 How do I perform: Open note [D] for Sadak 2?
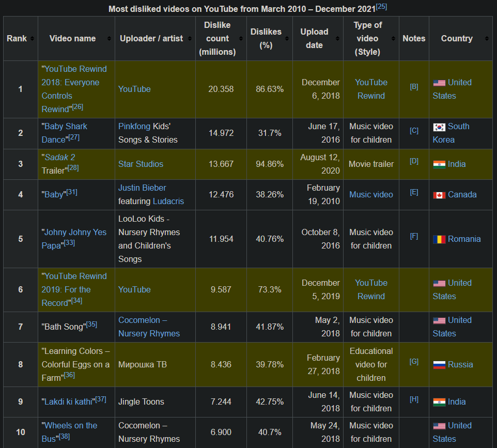pyautogui.click(x=414, y=161)
